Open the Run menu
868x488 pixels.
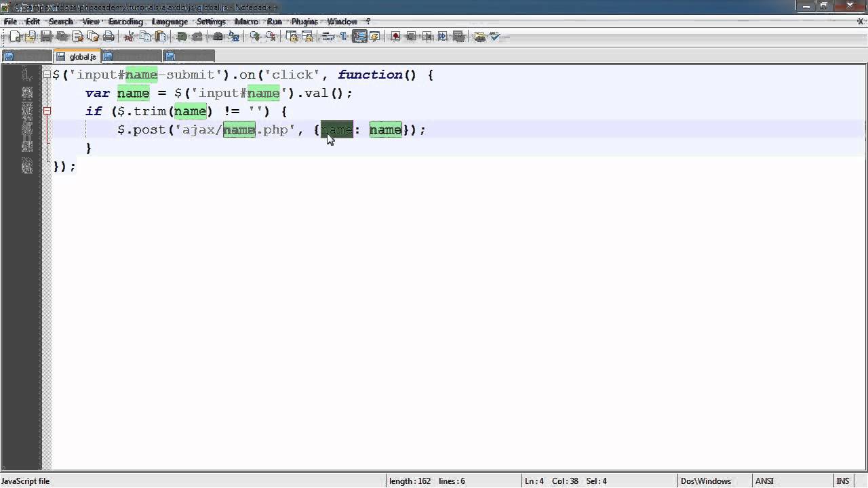[x=274, y=22]
